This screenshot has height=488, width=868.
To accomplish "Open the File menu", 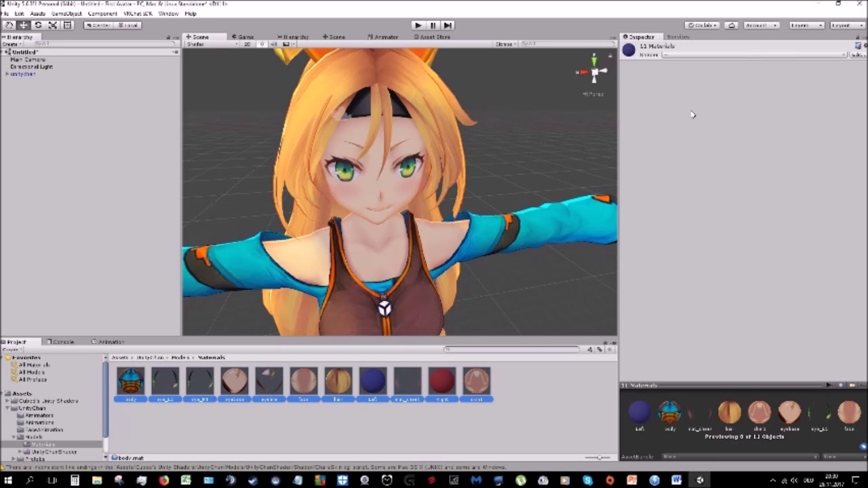I will [5, 14].
